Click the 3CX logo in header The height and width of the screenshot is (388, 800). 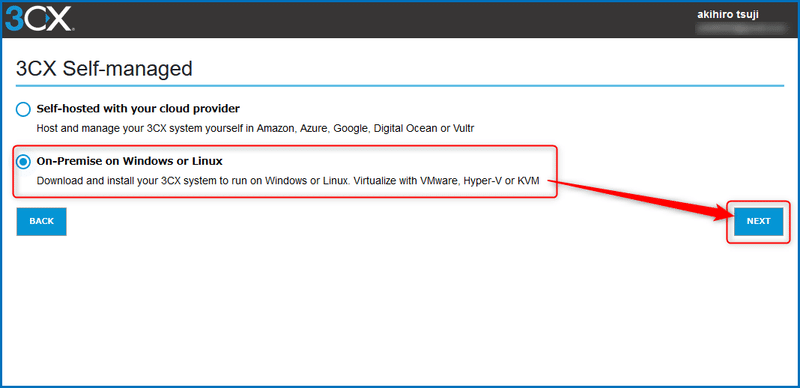pyautogui.click(x=39, y=19)
